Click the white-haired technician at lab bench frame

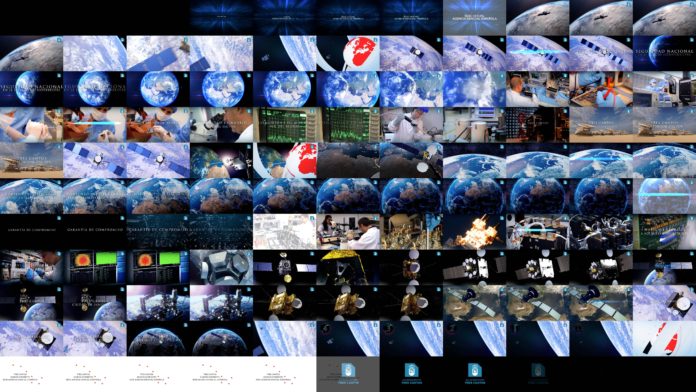click(x=538, y=89)
